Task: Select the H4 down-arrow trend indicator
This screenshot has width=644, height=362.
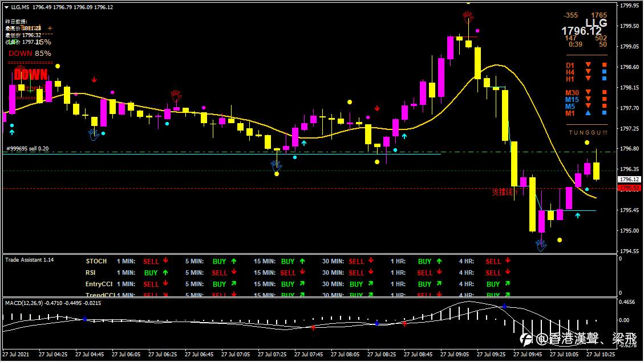Action: (x=588, y=72)
